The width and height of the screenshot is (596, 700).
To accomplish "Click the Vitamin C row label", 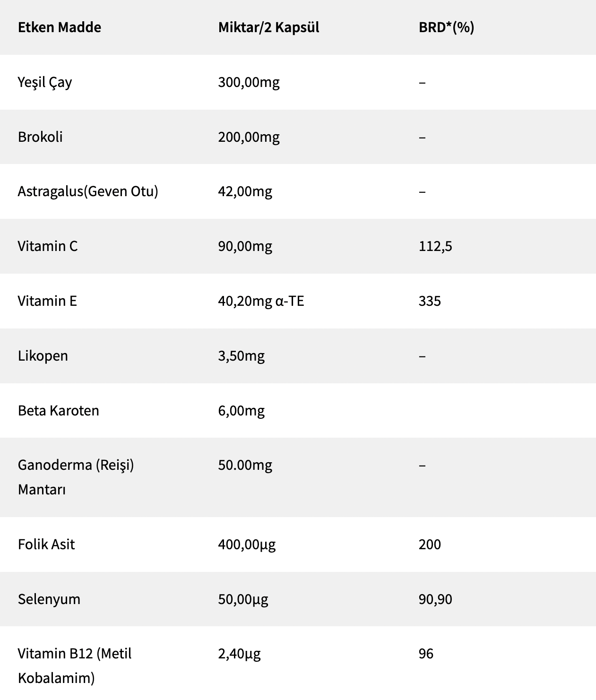I will (x=48, y=246).
